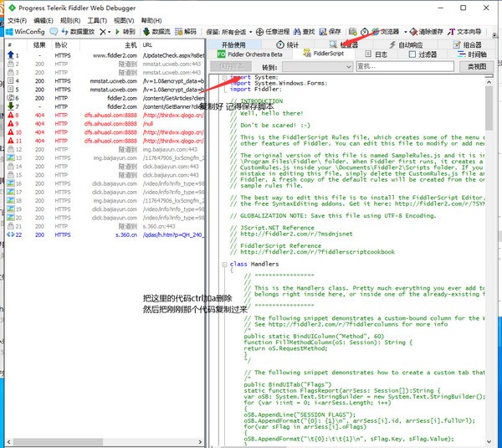The image size is (502, 448).
Task: Click the 查找 search input field
Action: click(406, 65)
